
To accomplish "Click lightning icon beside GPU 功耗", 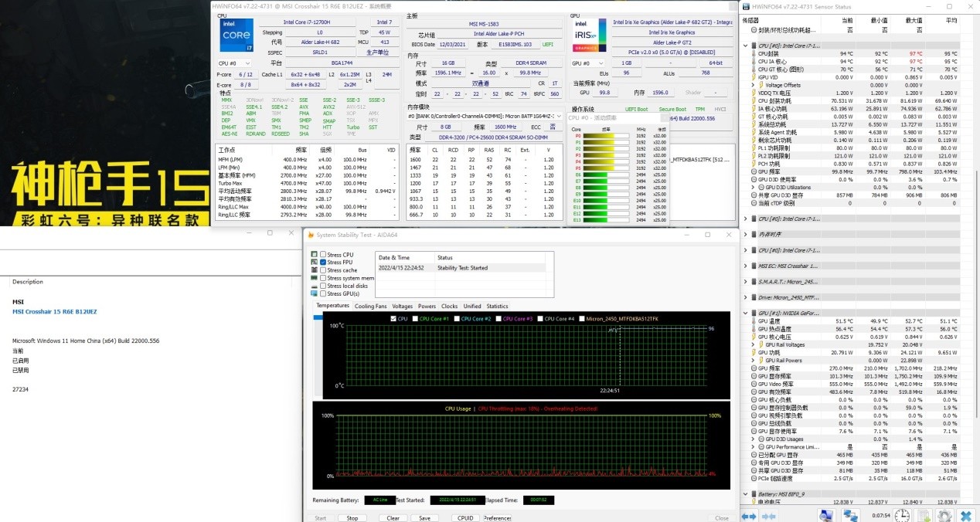I will pos(754,352).
